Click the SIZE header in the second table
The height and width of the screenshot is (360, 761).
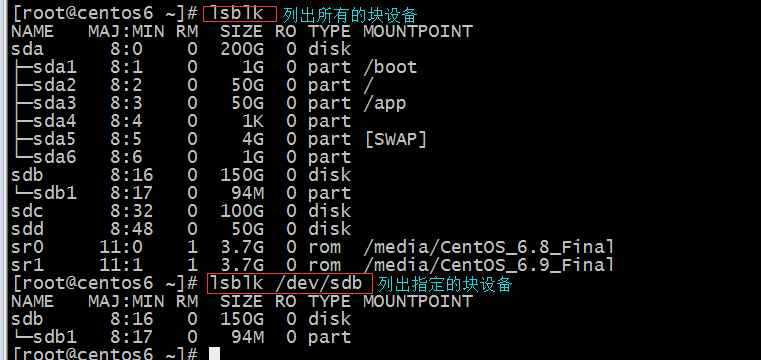coord(242,301)
